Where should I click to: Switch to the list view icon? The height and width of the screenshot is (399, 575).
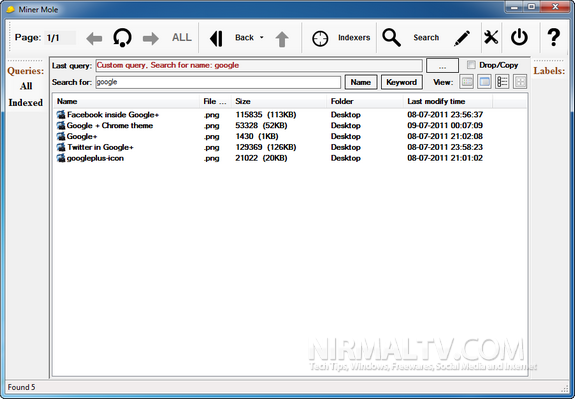(502, 81)
